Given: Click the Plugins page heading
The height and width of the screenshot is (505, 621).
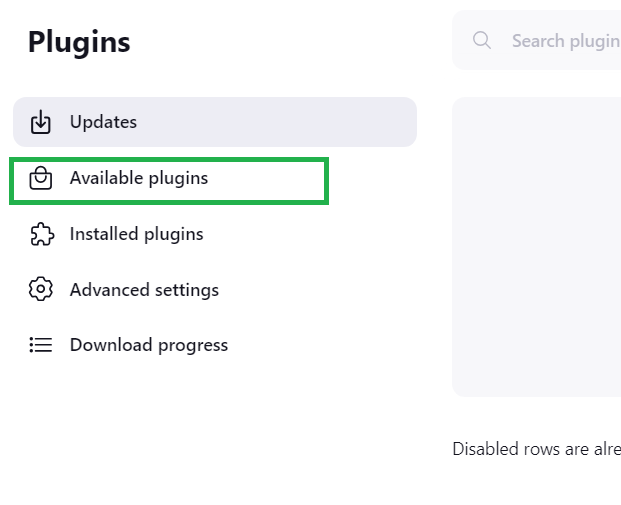Looking at the screenshot, I should 79,42.
